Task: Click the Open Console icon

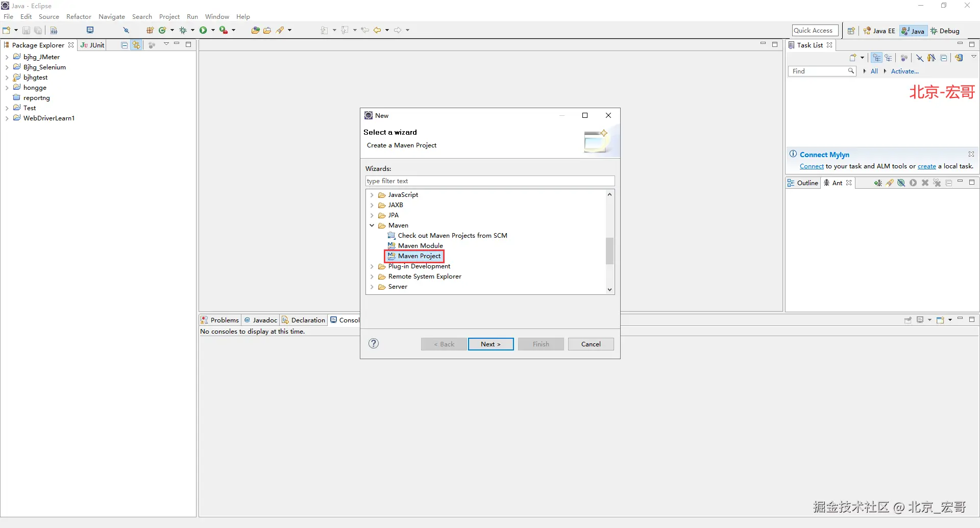Action: (940, 320)
